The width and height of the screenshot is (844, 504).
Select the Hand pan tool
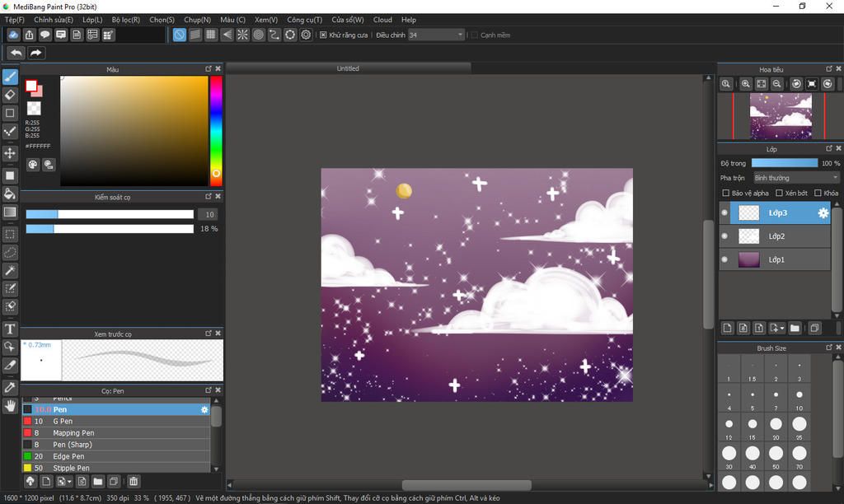(x=10, y=405)
